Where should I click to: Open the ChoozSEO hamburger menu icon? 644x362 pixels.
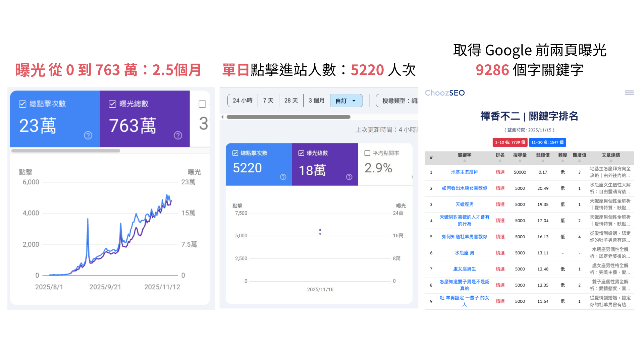[x=629, y=93]
